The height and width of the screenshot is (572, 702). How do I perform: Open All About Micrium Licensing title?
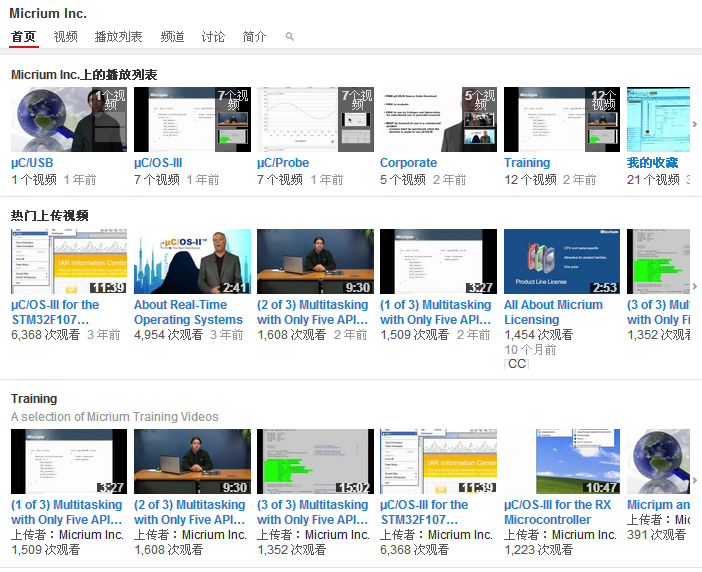tap(553, 312)
